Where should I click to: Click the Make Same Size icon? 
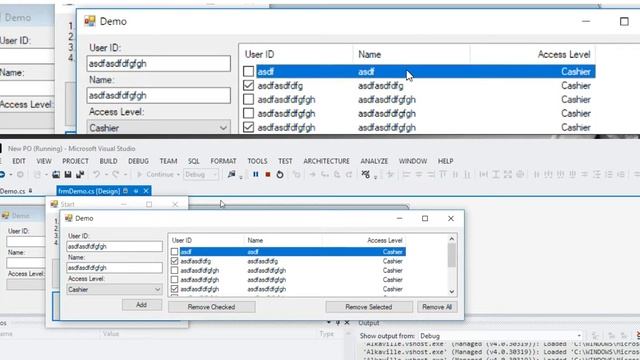click(x=508, y=175)
